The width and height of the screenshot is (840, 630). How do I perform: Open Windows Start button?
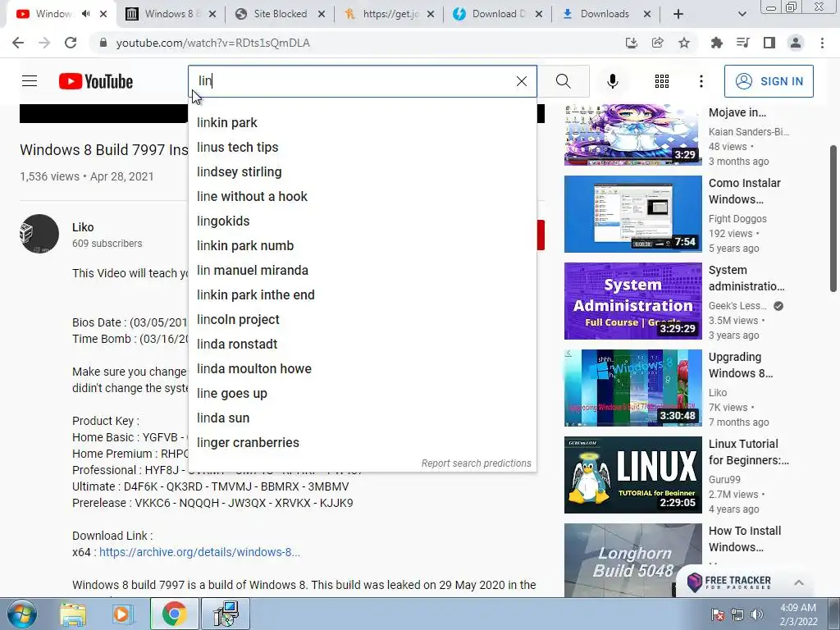[21, 614]
